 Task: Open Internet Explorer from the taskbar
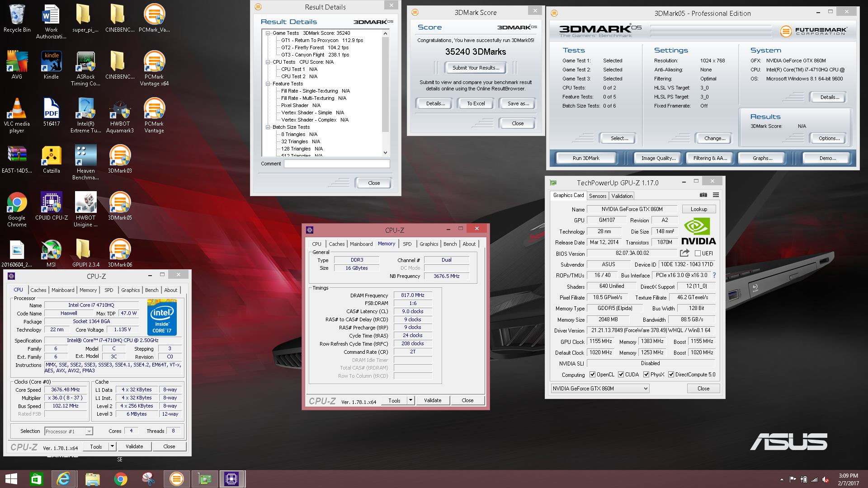(63, 479)
